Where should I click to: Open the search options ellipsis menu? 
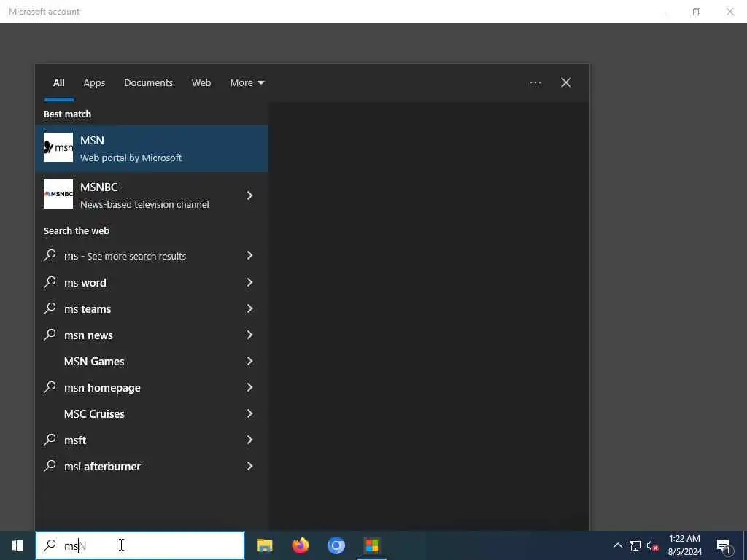[535, 83]
